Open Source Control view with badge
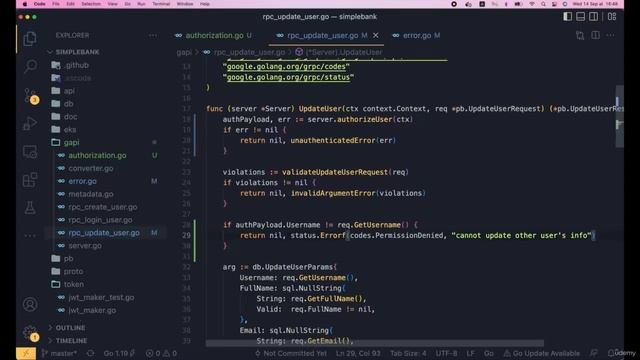This screenshot has height=360, width=640. tap(31, 96)
